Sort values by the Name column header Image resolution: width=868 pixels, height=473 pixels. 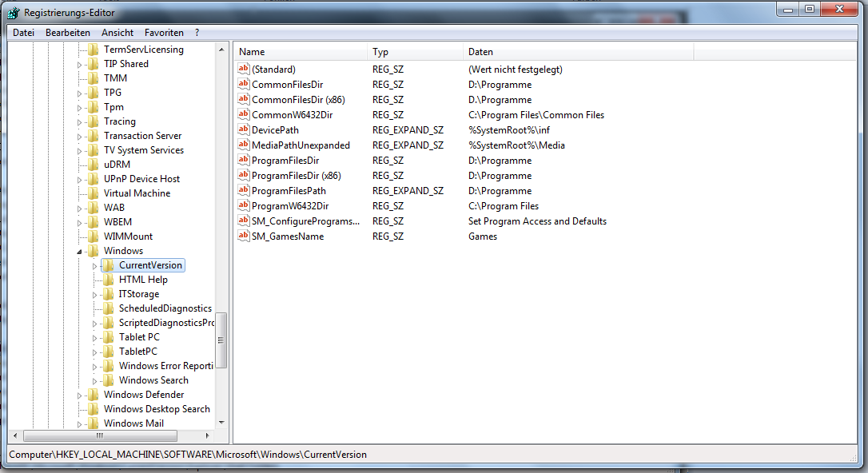pyautogui.click(x=300, y=51)
